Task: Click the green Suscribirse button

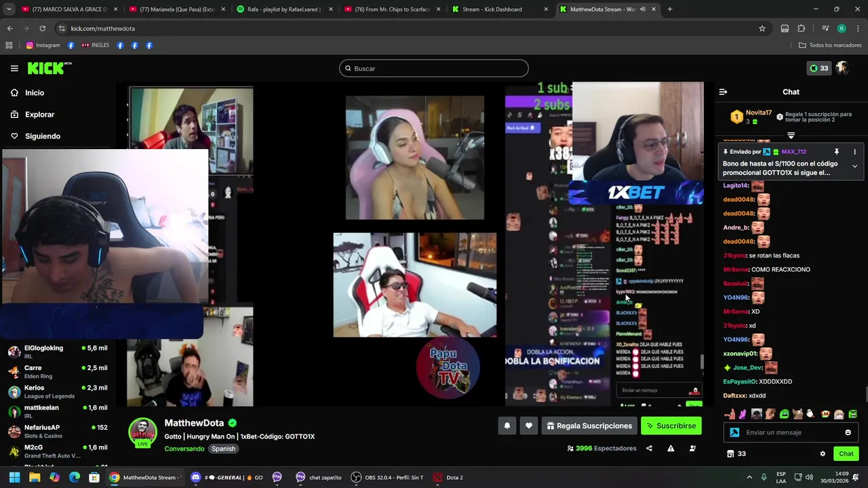Action: [x=671, y=426]
